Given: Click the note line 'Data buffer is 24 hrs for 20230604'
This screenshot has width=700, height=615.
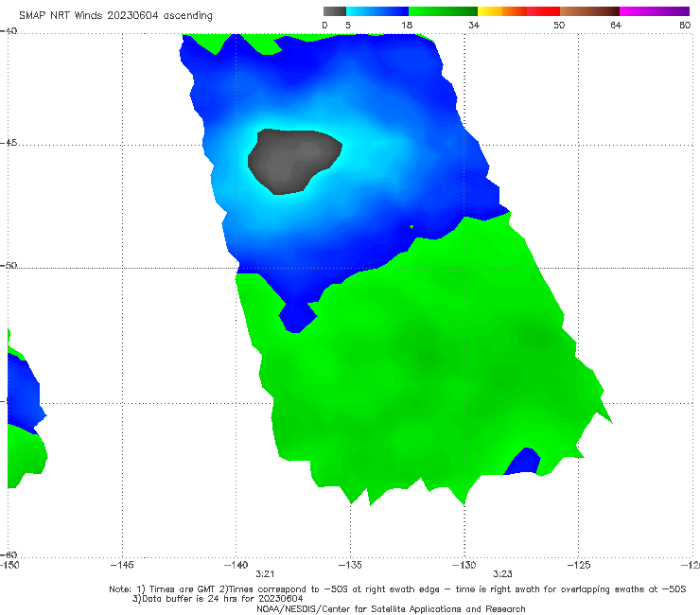Looking at the screenshot, I should [x=218, y=599].
